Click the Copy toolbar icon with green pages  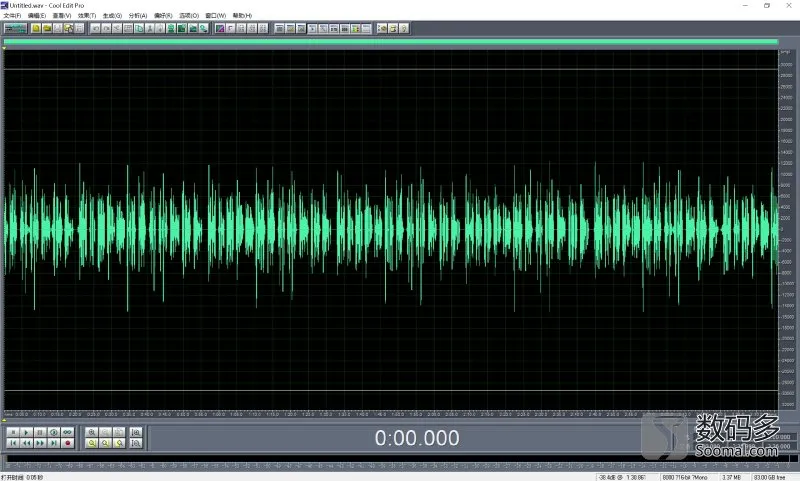click(139, 29)
